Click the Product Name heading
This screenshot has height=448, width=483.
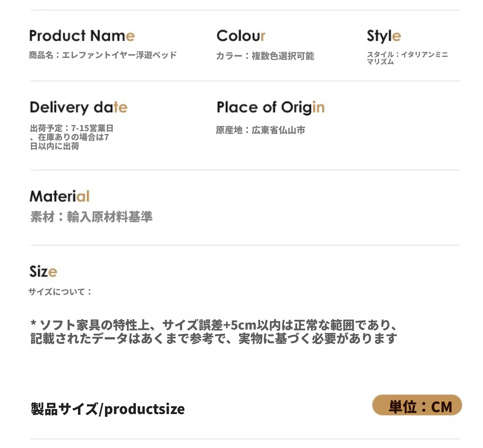[x=82, y=36]
